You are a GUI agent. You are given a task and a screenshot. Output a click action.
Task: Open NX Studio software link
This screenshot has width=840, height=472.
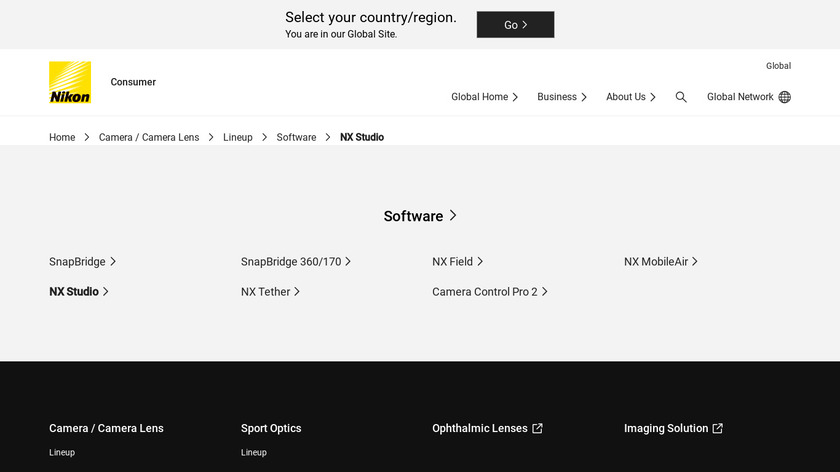[79, 291]
